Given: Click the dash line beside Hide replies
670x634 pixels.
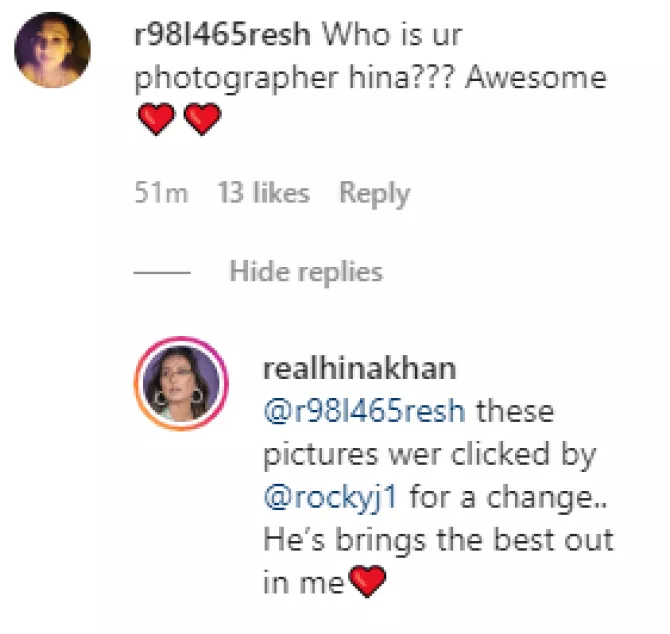Looking at the screenshot, I should click(x=161, y=272).
